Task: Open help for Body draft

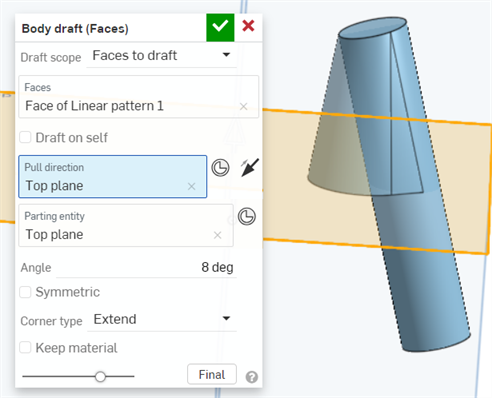Action: [x=252, y=377]
